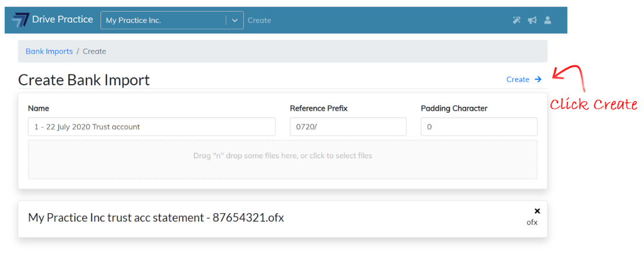Remove the uploaded ofx file with X
The image size is (644, 254).
click(x=537, y=211)
